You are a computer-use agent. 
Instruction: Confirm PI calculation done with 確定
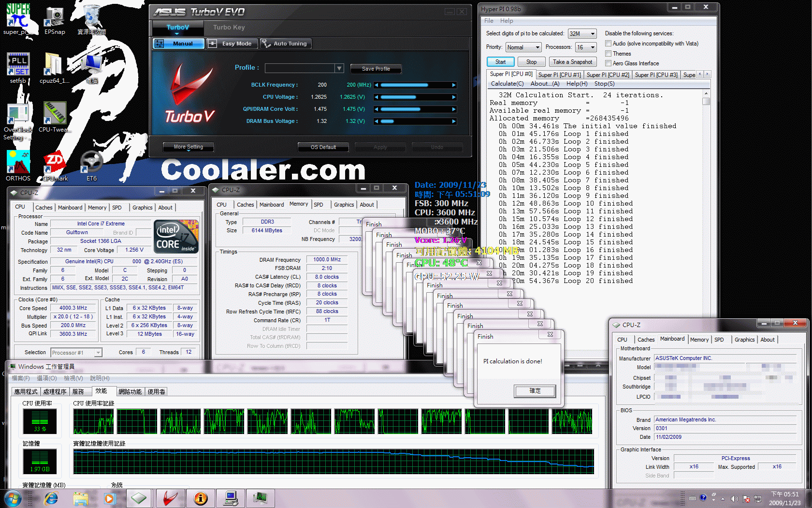[x=535, y=391]
